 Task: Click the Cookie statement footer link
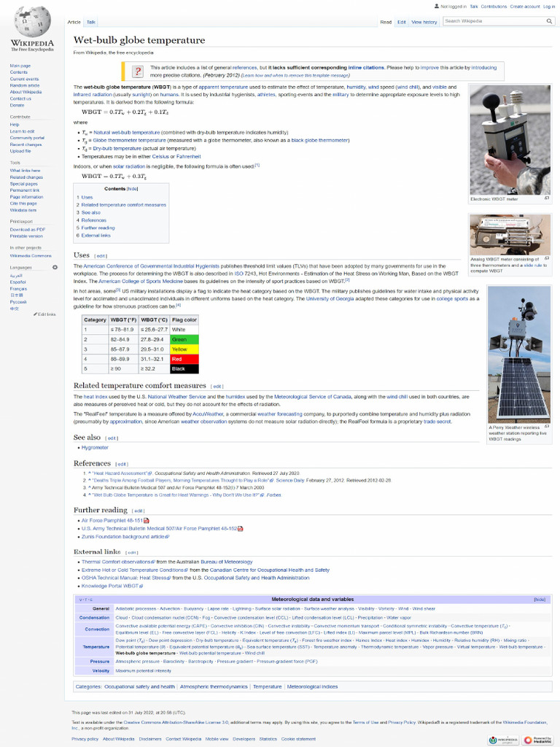[298, 740]
